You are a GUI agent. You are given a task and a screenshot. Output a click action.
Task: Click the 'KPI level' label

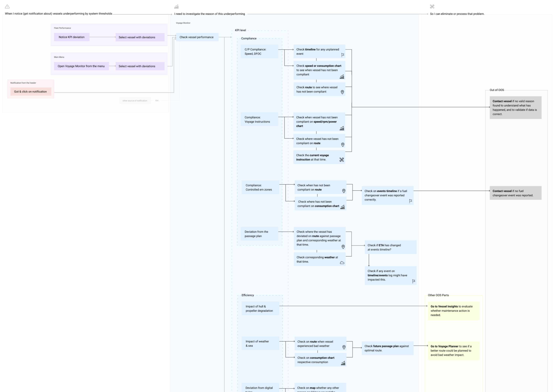click(x=240, y=30)
